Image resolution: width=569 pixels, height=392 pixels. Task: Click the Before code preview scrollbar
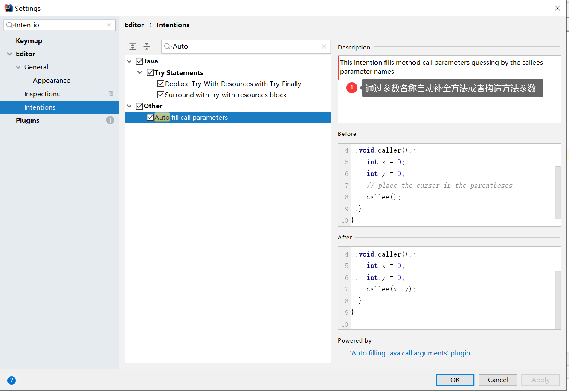(x=558, y=192)
